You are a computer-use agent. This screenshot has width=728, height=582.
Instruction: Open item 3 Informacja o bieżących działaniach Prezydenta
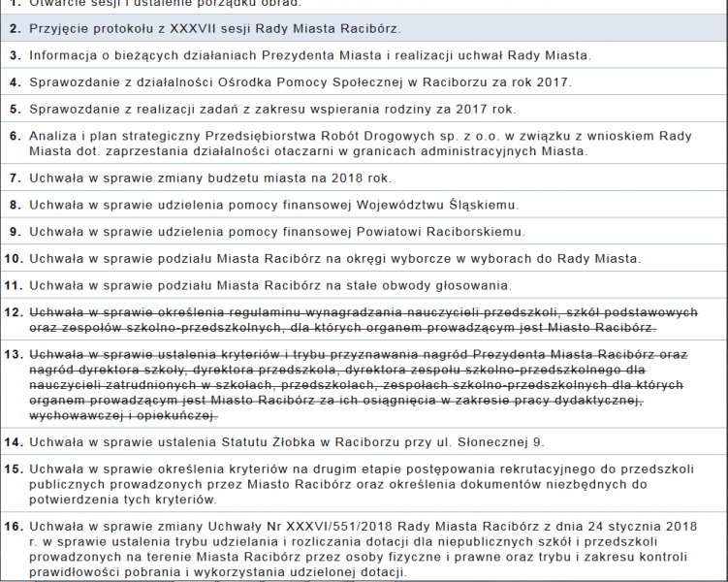pos(364,55)
